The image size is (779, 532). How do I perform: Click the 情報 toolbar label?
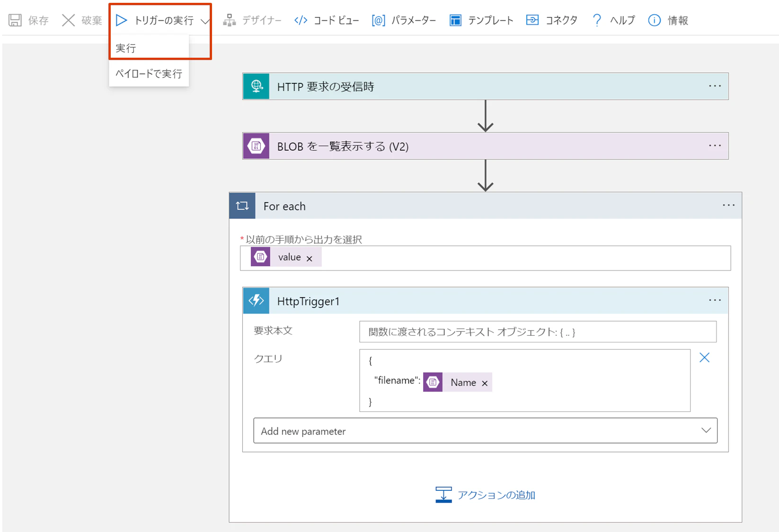click(x=678, y=20)
